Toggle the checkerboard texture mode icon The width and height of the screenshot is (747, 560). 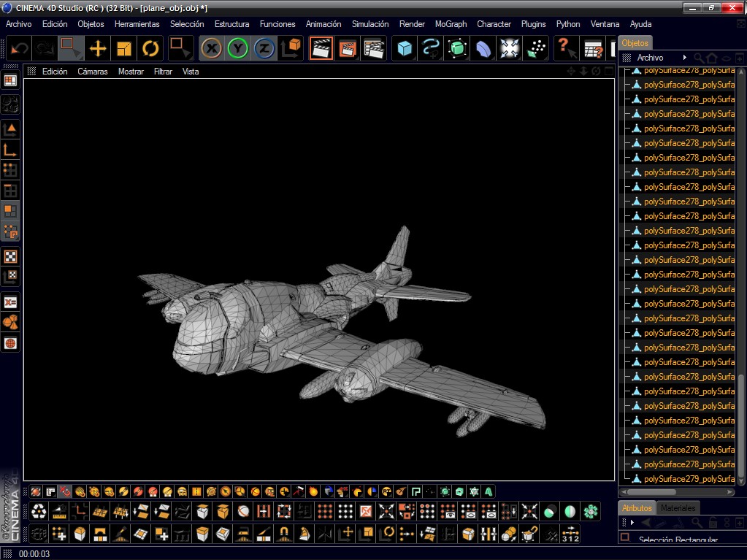click(x=10, y=257)
